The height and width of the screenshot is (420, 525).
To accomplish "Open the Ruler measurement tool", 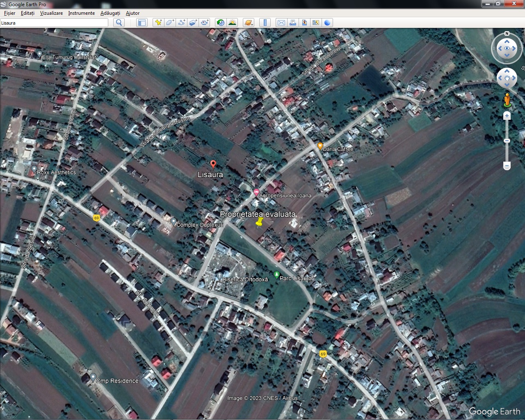I will pos(265,23).
